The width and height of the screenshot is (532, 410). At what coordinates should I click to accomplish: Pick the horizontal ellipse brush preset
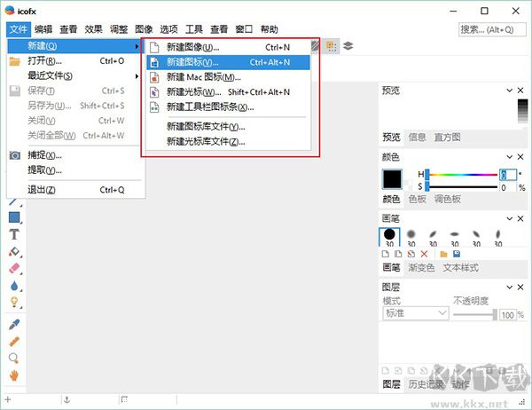(x=455, y=237)
